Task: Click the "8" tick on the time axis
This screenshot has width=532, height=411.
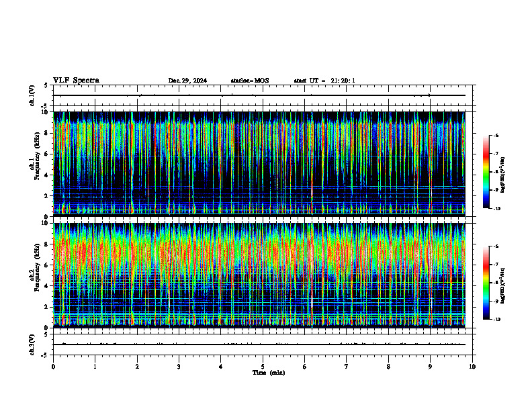Action: tap(388, 367)
